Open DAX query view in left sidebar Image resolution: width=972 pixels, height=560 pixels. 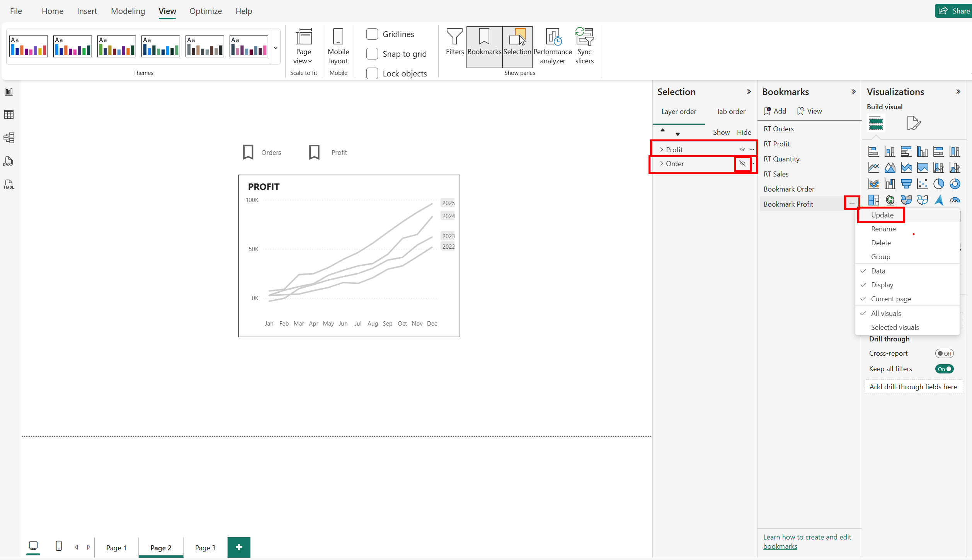point(9,161)
